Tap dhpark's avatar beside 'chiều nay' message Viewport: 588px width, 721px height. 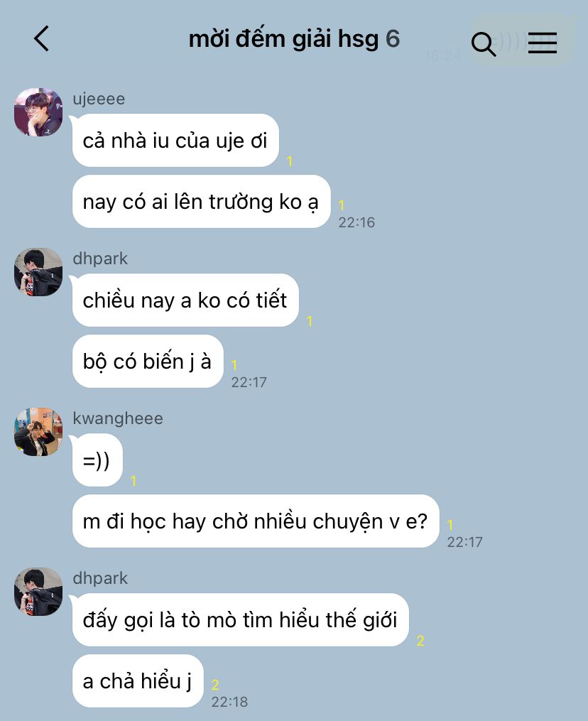click(x=38, y=272)
